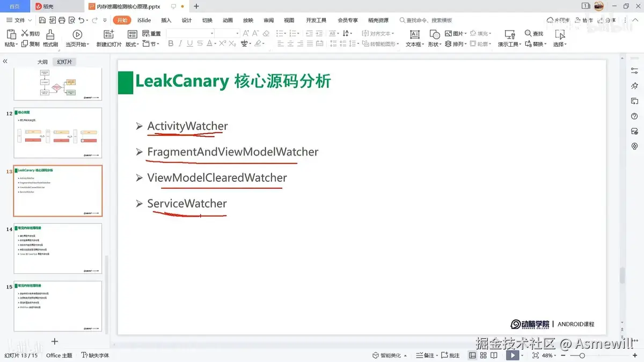Click the 缺失字体 (Missing fonts) status link

(x=96, y=355)
